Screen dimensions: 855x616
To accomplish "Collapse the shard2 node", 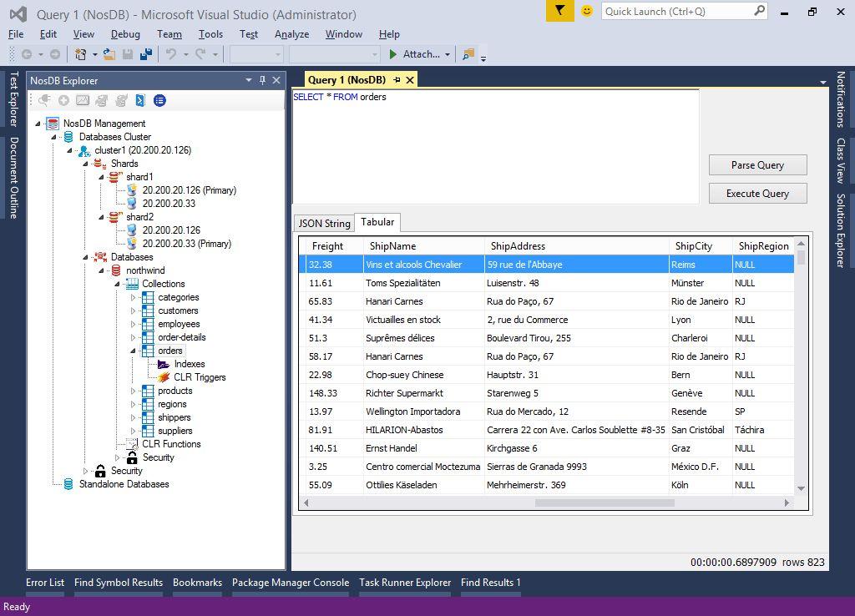I will click(x=101, y=217).
